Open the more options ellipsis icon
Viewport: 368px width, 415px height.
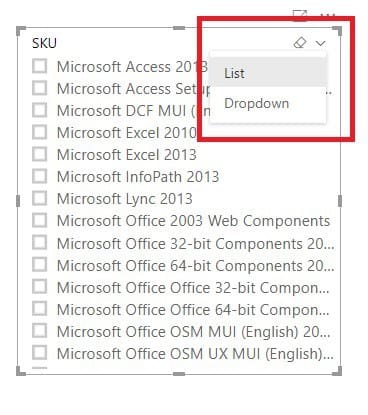point(327,15)
